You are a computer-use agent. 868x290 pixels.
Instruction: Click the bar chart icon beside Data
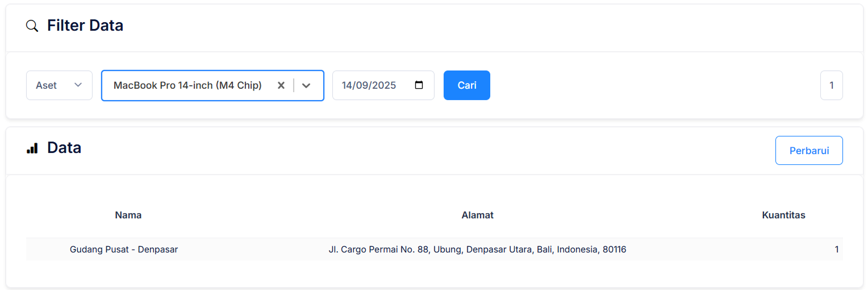point(32,148)
